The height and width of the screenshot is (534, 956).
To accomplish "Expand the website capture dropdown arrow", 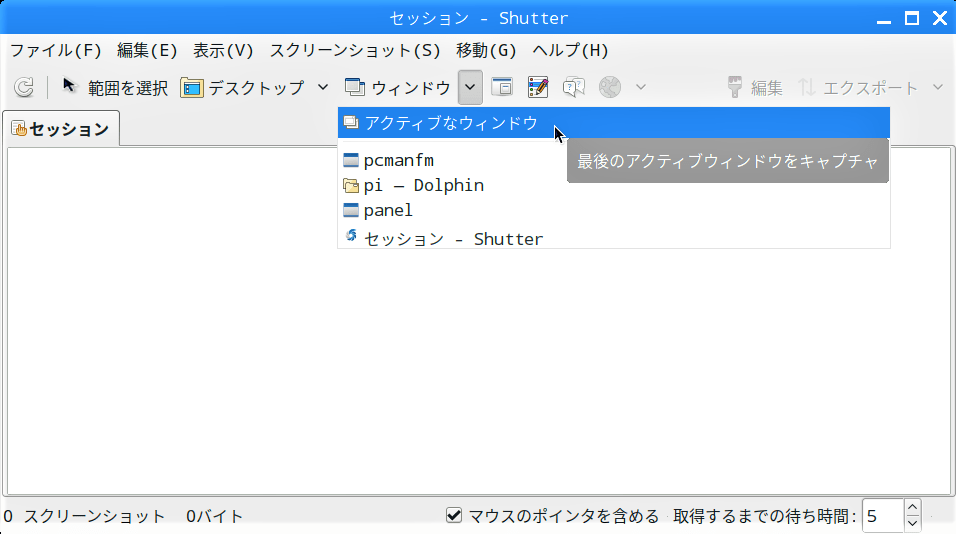I will click(x=641, y=87).
